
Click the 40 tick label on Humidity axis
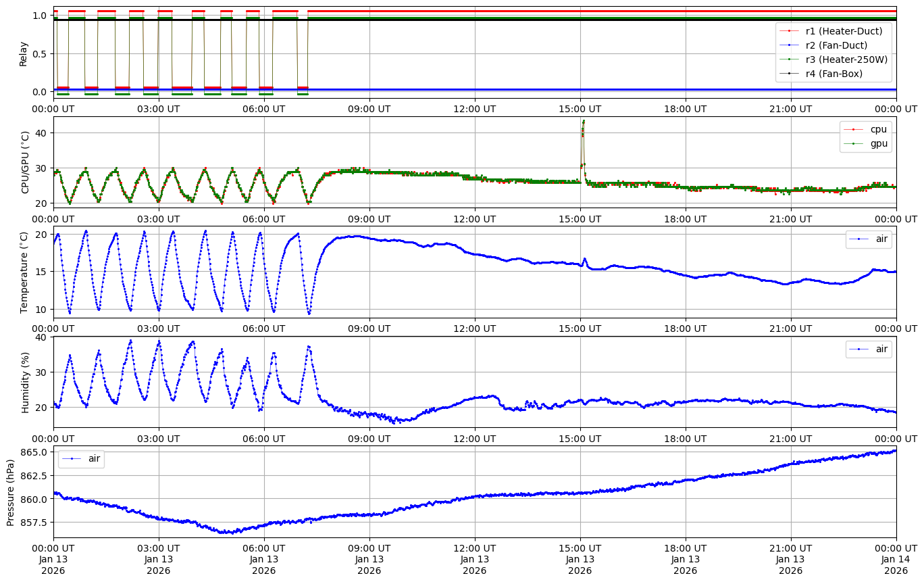(42, 337)
